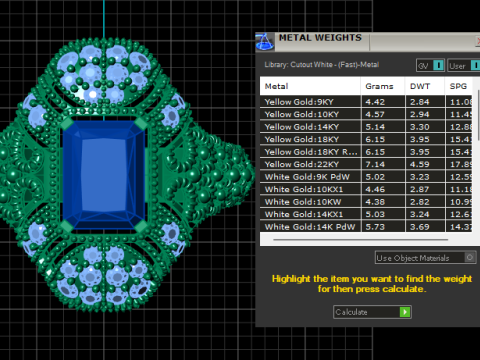This screenshot has width=480, height=360.
Task: Click the 3.30 DWT value
Action: 420,127
